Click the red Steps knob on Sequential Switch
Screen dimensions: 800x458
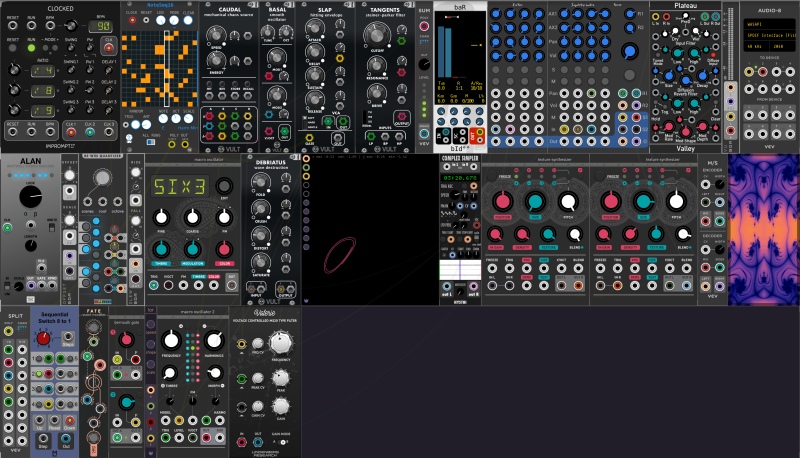pos(43,338)
